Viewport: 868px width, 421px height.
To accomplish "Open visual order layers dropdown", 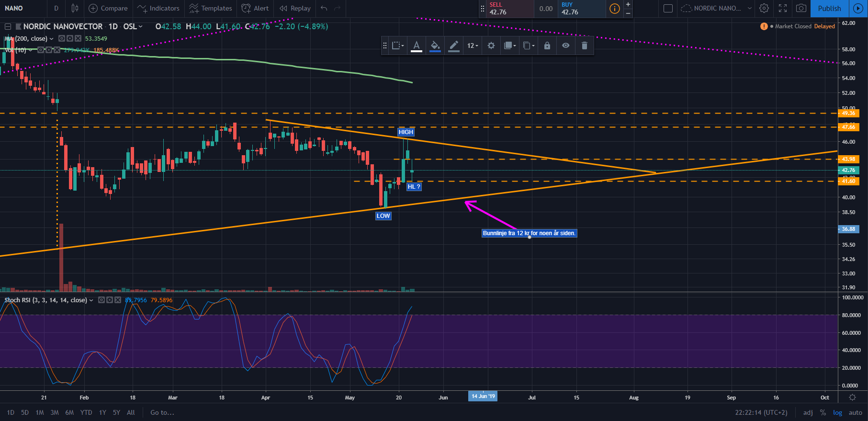I will tap(510, 46).
